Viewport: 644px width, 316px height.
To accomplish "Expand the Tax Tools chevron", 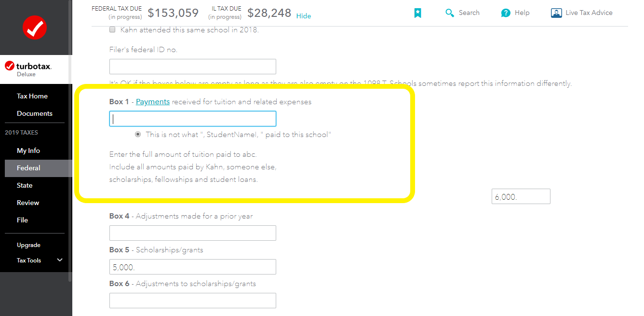I will [x=60, y=260].
